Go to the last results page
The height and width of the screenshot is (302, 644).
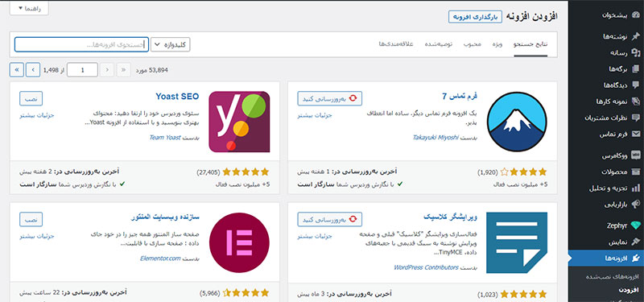[x=16, y=70]
